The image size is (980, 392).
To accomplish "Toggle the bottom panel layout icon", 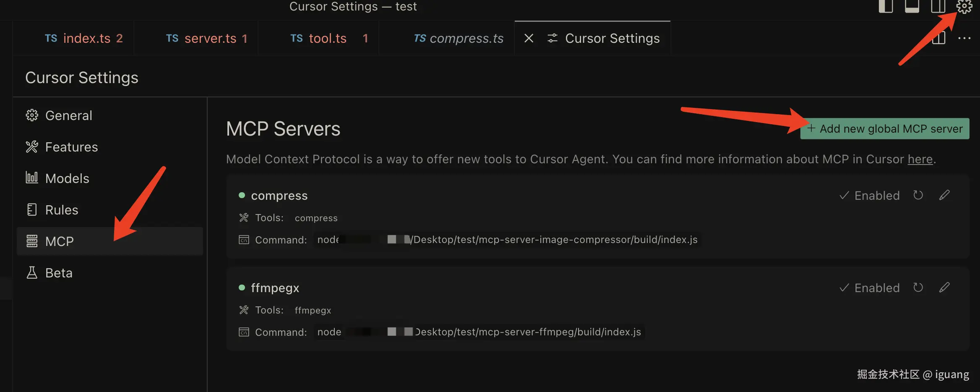I will click(x=912, y=6).
